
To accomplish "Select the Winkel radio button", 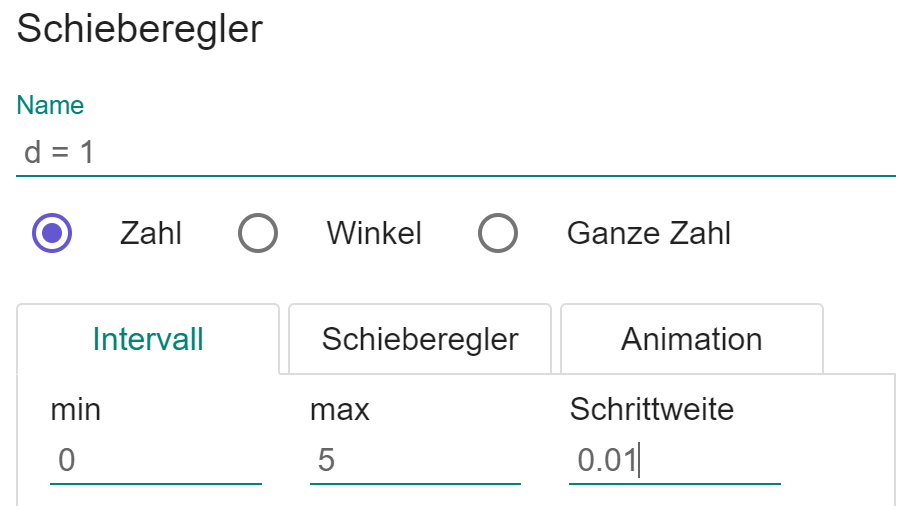I will point(258,234).
